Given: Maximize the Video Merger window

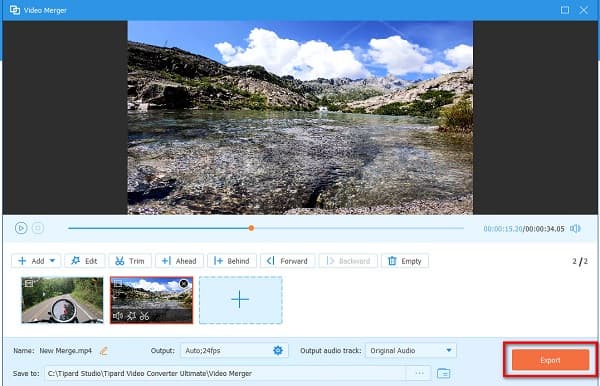Looking at the screenshot, I should (x=565, y=10).
